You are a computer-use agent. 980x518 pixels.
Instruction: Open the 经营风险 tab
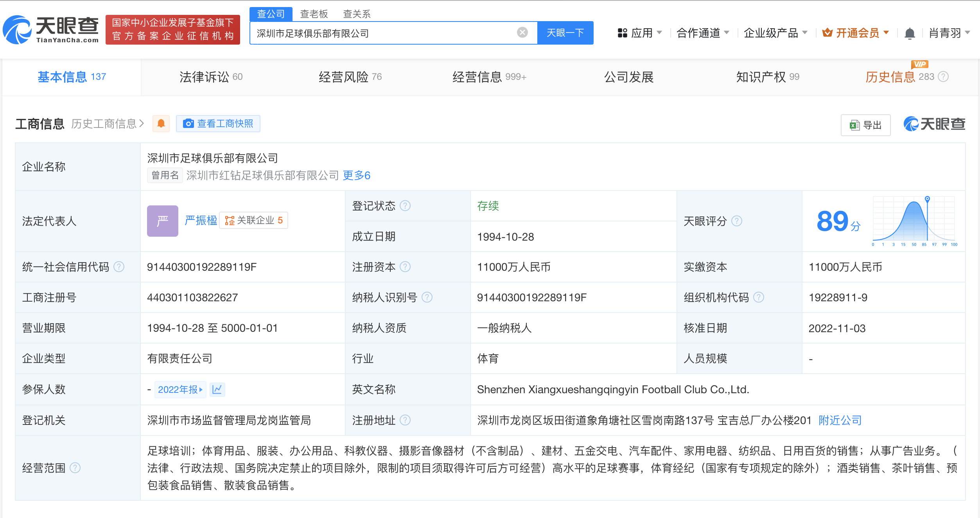(x=350, y=77)
